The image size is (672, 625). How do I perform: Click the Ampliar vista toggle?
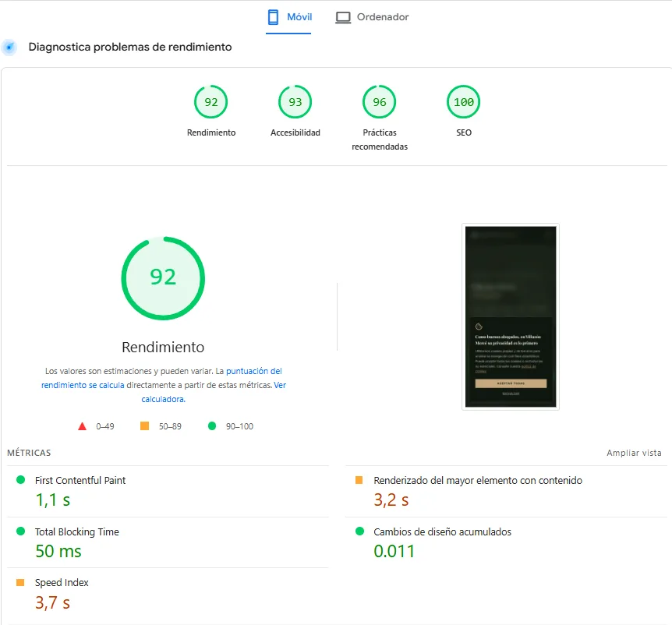634,453
